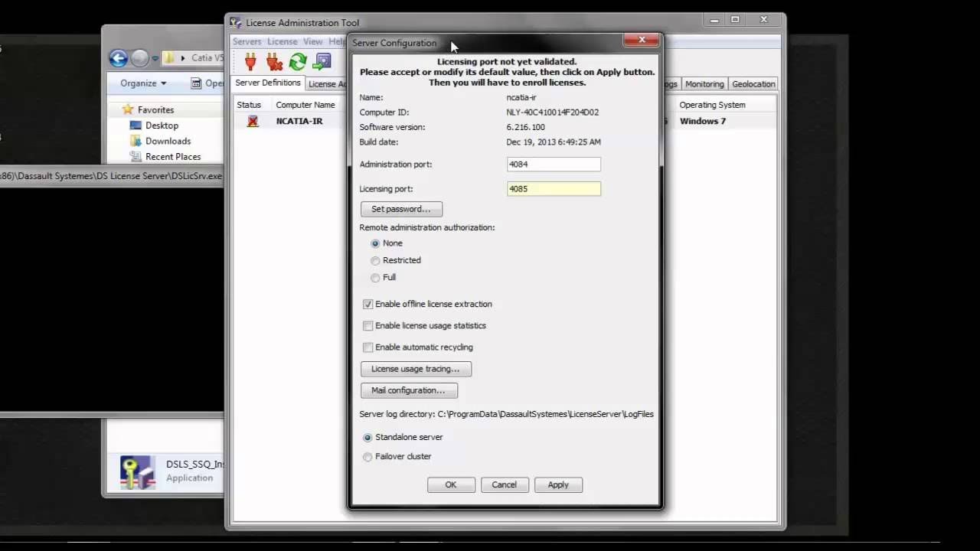Click Desktop in Explorer Favorites
The image size is (980, 551).
[162, 126]
